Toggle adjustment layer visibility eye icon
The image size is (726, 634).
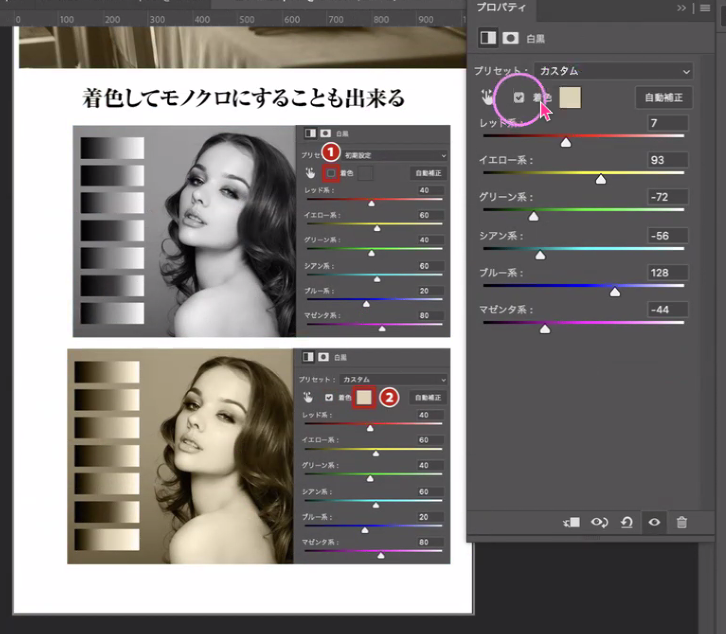coord(654,522)
